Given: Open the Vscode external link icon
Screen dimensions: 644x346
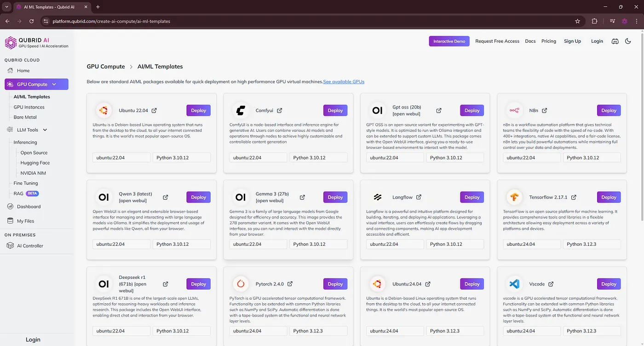Looking at the screenshot, I should click(x=551, y=284).
